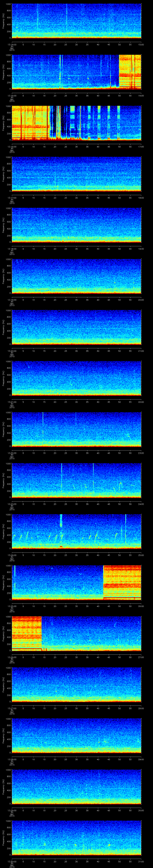
Task: Click the '13:29:00' start time label
Action: click(x=12, y=810)
